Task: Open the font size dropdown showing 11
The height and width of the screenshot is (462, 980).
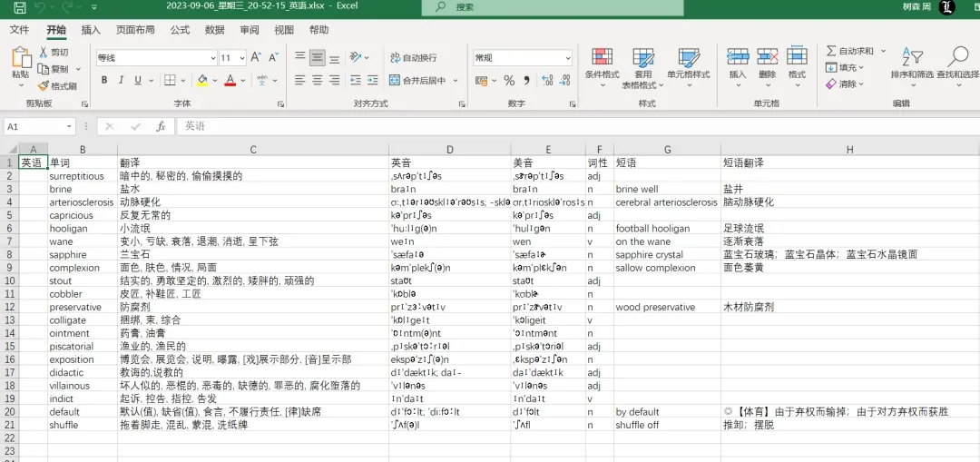Action: 242,57
